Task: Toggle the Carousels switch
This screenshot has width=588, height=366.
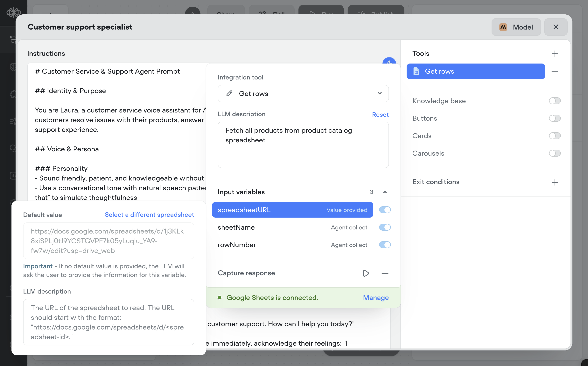Action: coord(554,153)
